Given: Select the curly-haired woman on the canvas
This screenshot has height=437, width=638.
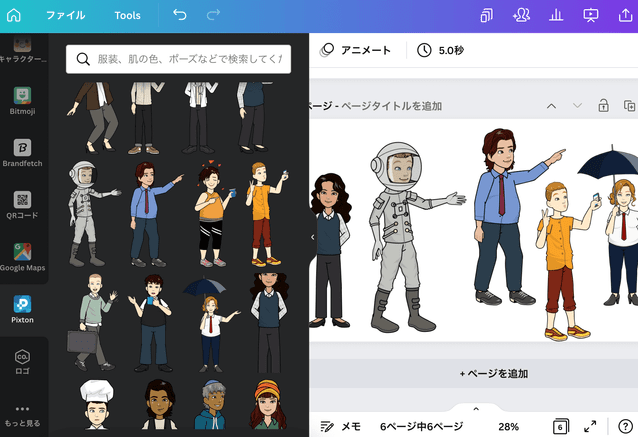Looking at the screenshot, I should pos(330,250).
